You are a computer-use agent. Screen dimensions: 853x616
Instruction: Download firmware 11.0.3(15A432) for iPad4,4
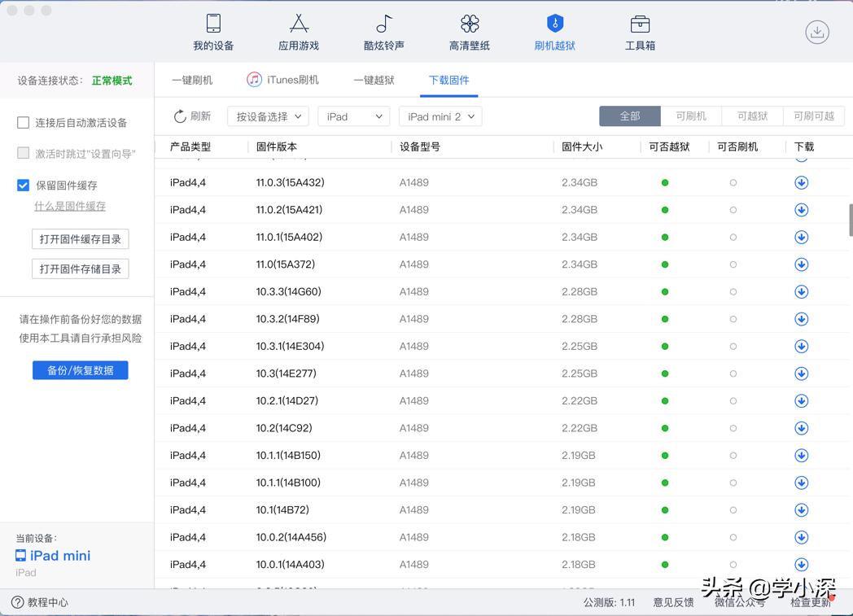(801, 182)
